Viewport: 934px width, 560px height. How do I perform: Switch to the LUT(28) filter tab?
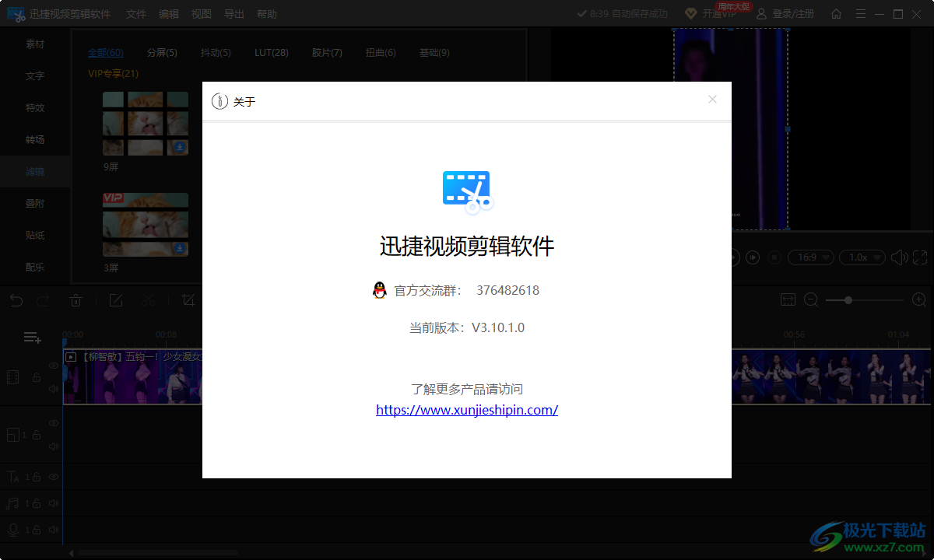[x=271, y=52]
